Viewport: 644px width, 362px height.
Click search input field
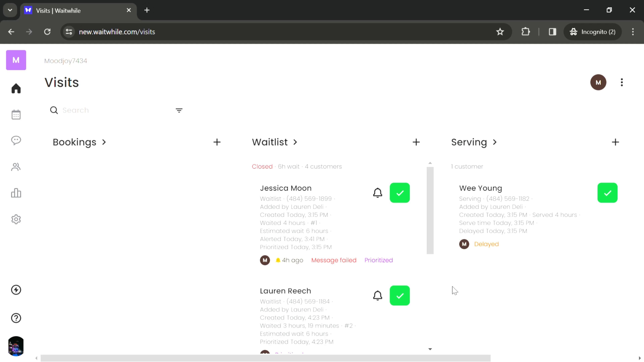point(113,110)
